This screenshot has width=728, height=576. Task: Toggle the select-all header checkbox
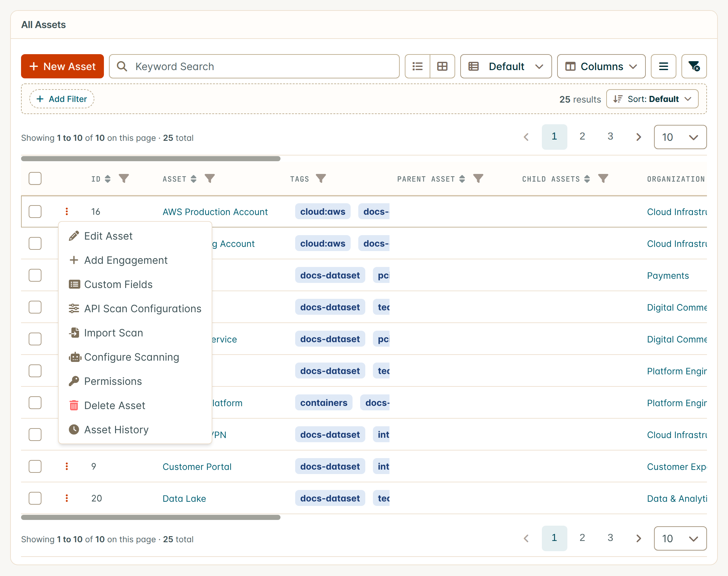point(35,178)
